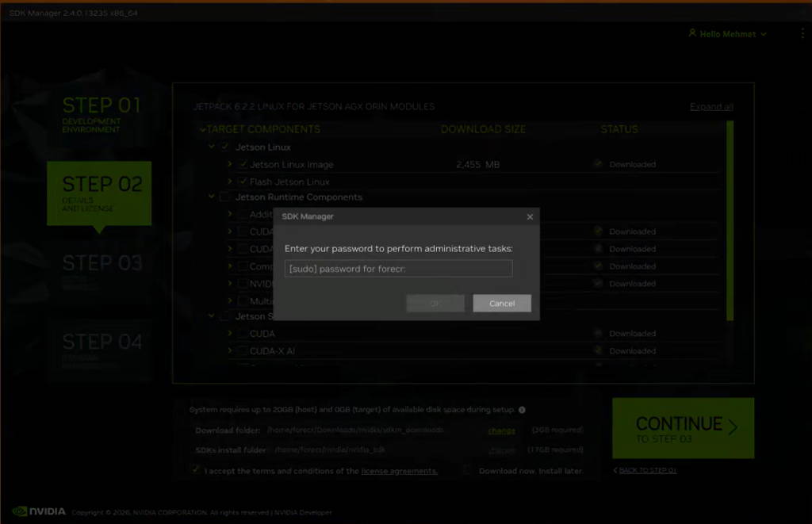Toggle the Download now Install later checkbox
Image resolution: width=812 pixels, height=524 pixels.
click(x=466, y=470)
